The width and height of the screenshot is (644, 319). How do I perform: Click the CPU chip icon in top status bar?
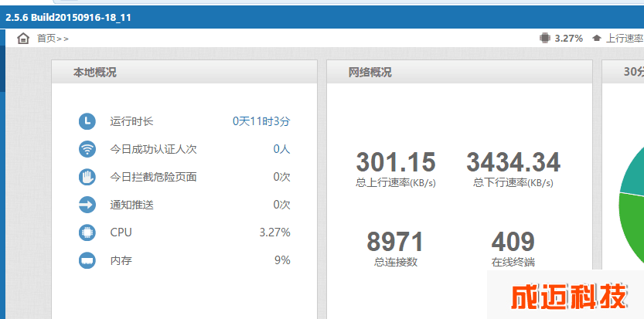(544, 38)
